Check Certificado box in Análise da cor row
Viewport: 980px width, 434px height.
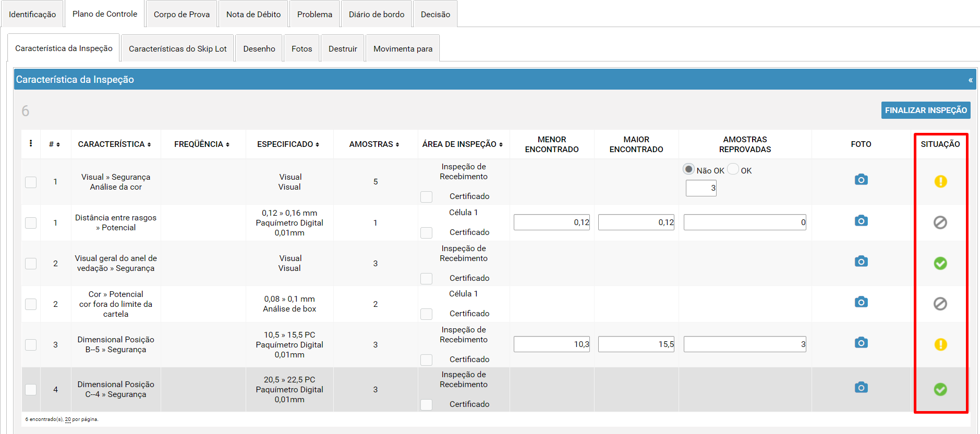[x=427, y=196]
